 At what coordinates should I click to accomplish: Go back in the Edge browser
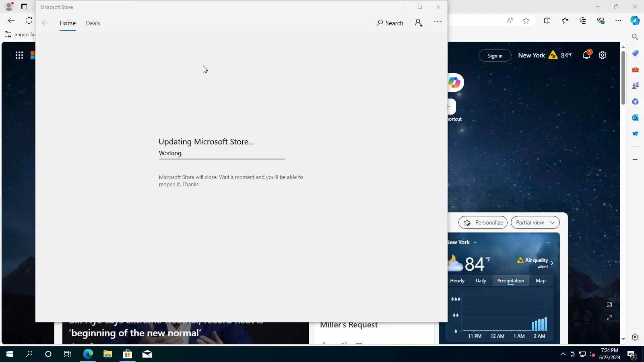click(11, 21)
